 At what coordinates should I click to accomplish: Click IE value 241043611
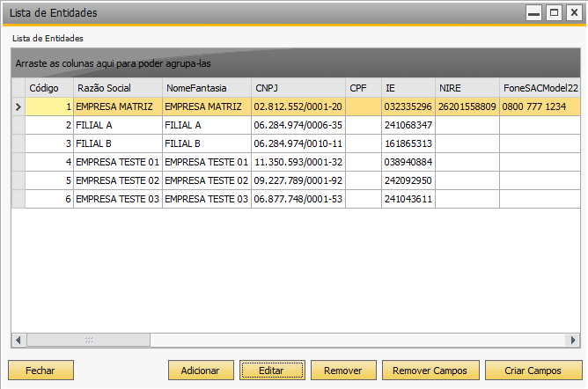point(408,199)
